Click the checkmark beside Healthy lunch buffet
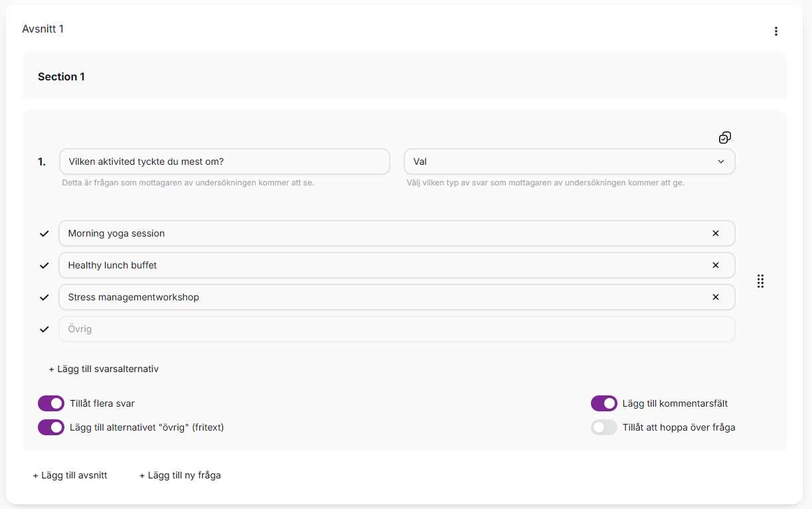Image resolution: width=812 pixels, height=509 pixels. pos(44,265)
